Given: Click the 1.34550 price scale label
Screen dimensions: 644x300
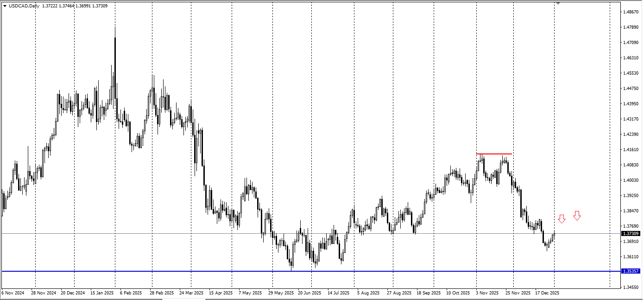Looking at the screenshot, I should (x=631, y=287).
